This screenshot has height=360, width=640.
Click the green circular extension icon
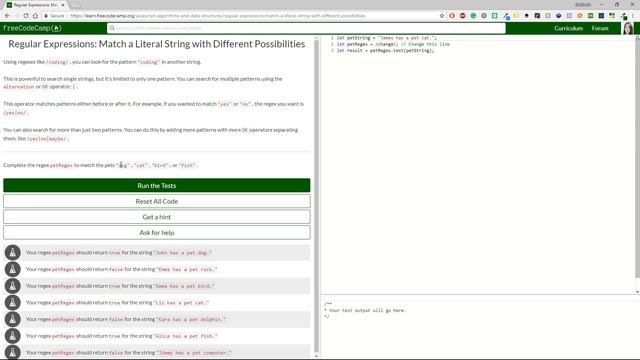click(473, 16)
